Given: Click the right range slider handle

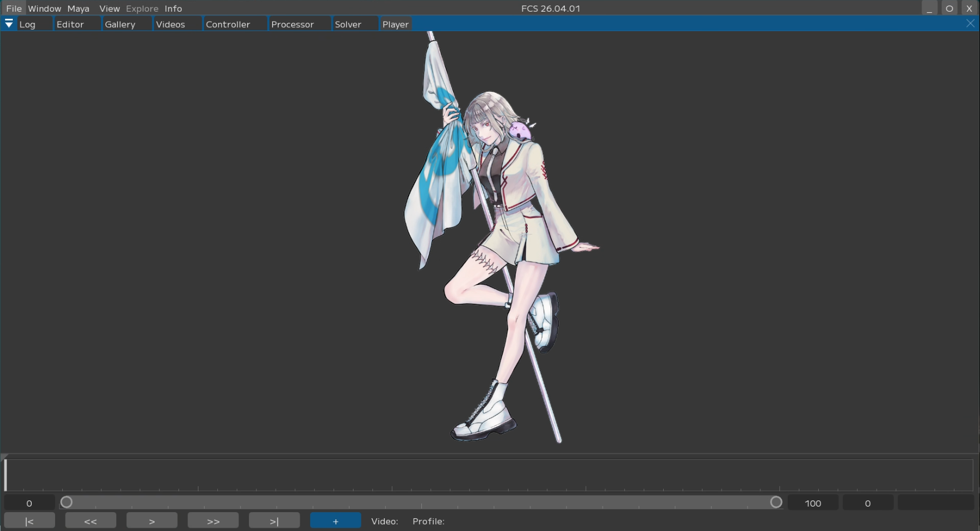Looking at the screenshot, I should 776,503.
